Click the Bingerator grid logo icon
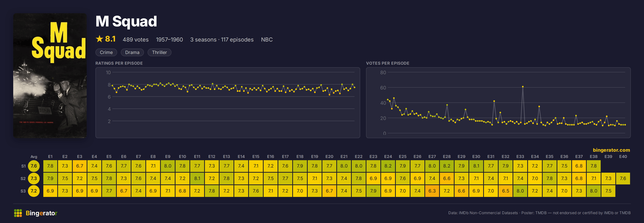This screenshot has width=644, height=223. point(18,213)
